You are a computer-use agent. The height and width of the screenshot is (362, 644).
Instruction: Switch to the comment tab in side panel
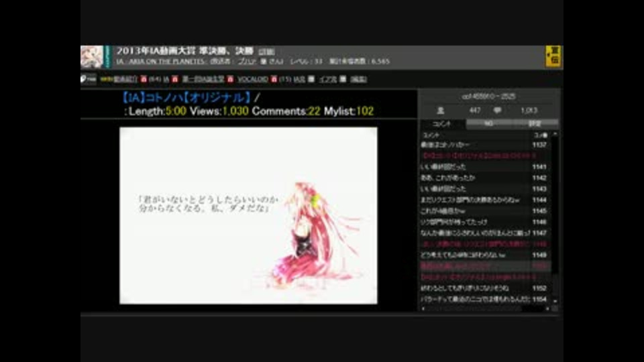(442, 124)
